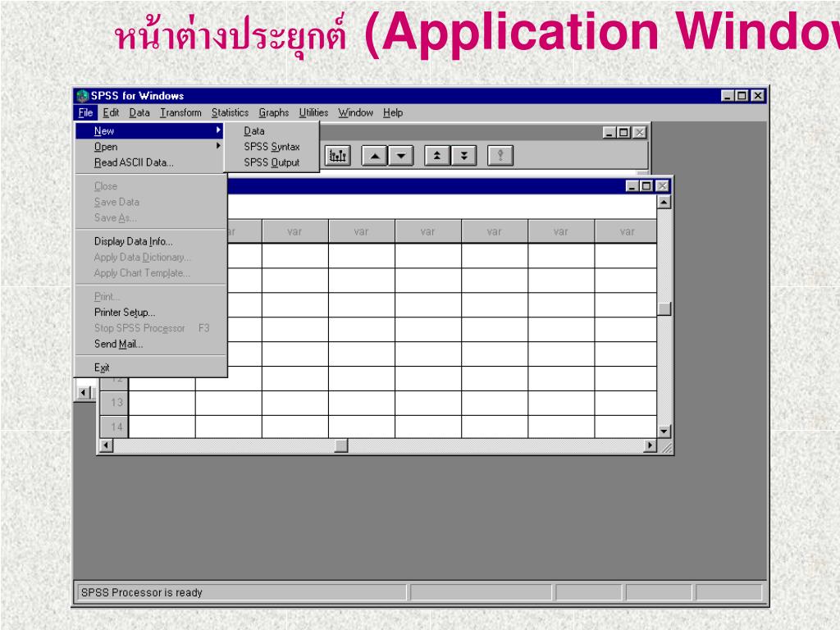Click the jump-to-top double arrow button
The height and width of the screenshot is (630, 840).
tap(437, 156)
